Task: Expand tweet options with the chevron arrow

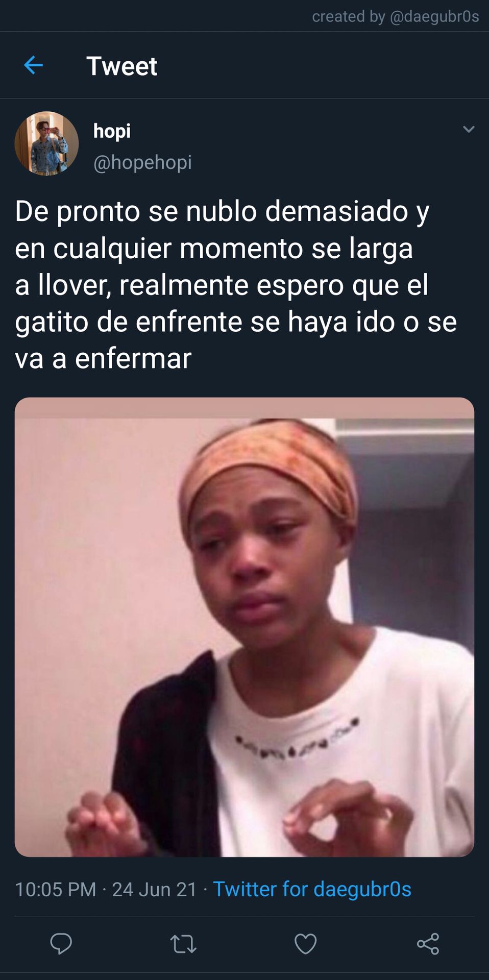Action: coord(469,129)
